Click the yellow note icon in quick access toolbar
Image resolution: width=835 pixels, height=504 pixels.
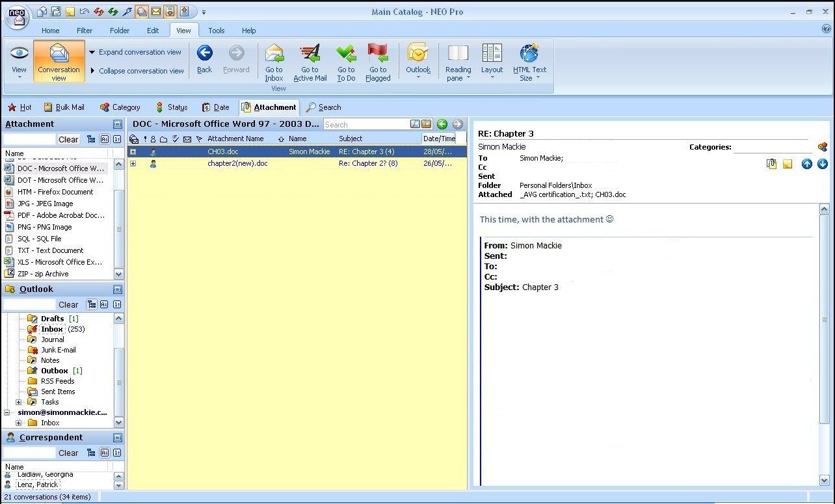point(70,11)
